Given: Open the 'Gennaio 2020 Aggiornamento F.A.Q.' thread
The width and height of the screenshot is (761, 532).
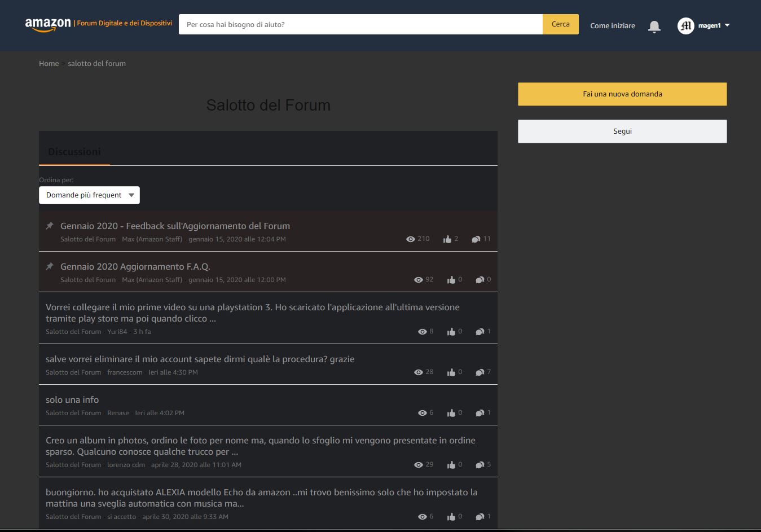Looking at the screenshot, I should point(135,266).
